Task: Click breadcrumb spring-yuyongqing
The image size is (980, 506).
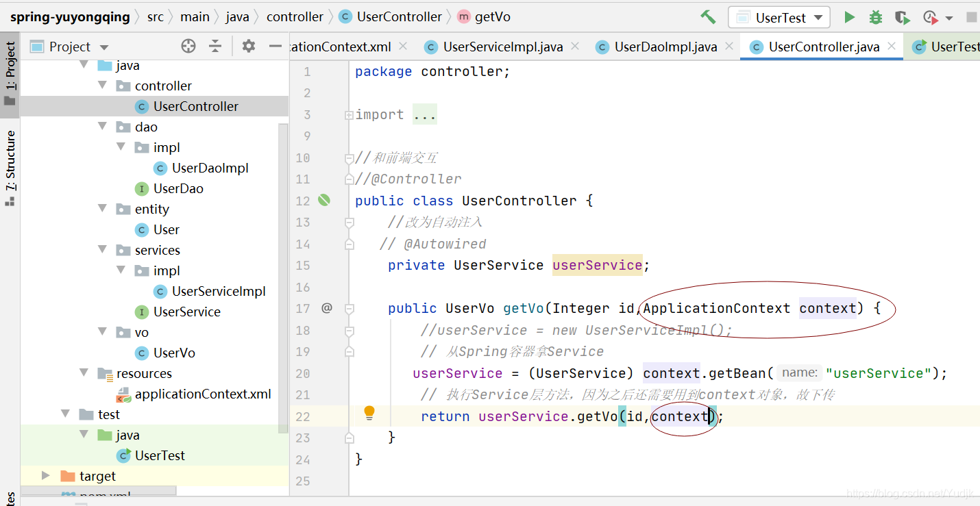Action: coord(70,17)
